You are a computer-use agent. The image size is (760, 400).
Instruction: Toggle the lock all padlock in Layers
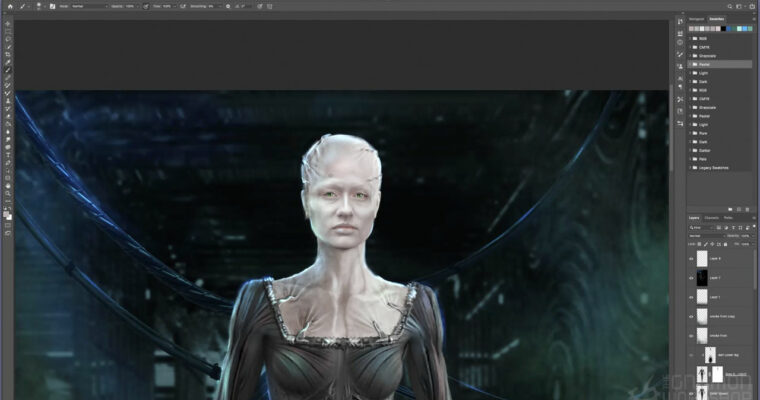[726, 244]
